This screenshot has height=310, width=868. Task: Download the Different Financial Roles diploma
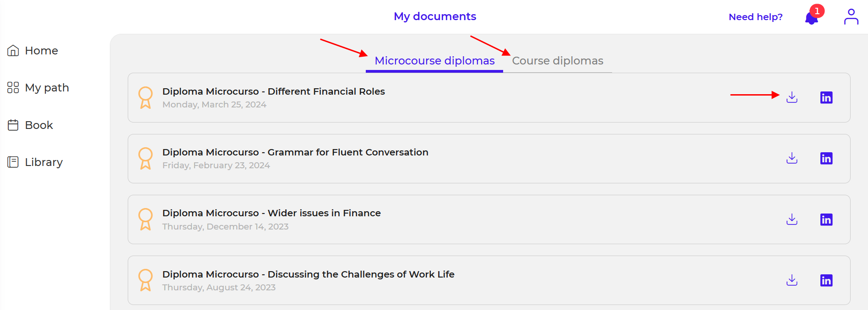pos(792,97)
